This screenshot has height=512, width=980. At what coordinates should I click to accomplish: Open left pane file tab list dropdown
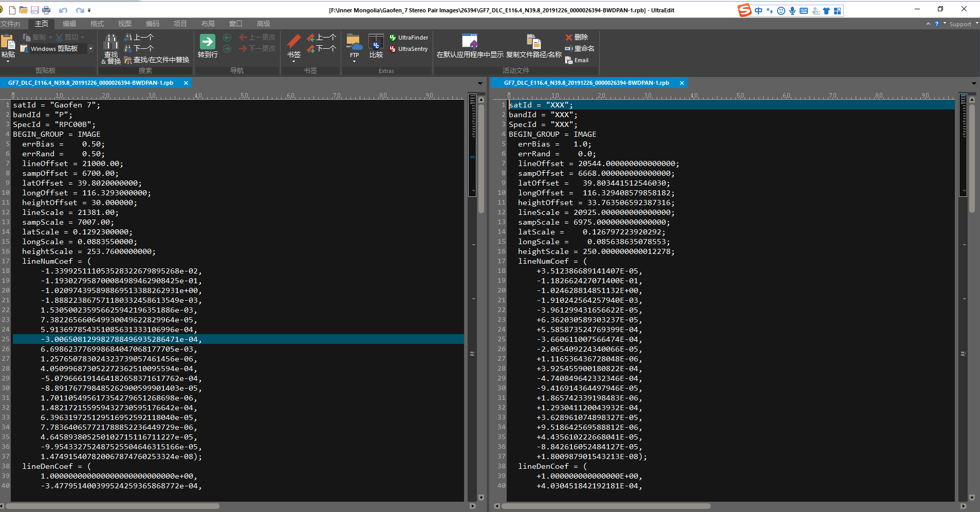[x=480, y=83]
